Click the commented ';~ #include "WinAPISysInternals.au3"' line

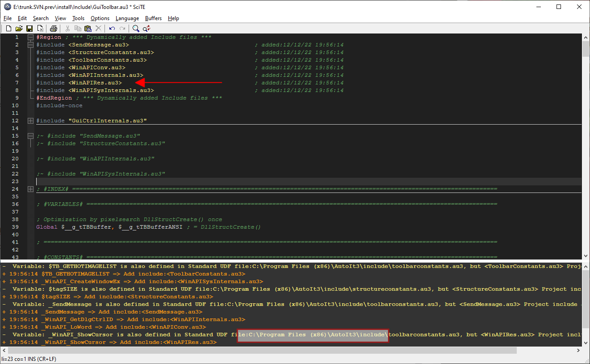point(100,174)
